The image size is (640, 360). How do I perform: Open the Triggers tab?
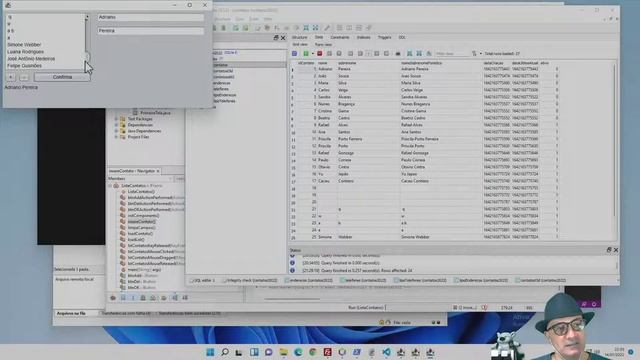click(384, 37)
